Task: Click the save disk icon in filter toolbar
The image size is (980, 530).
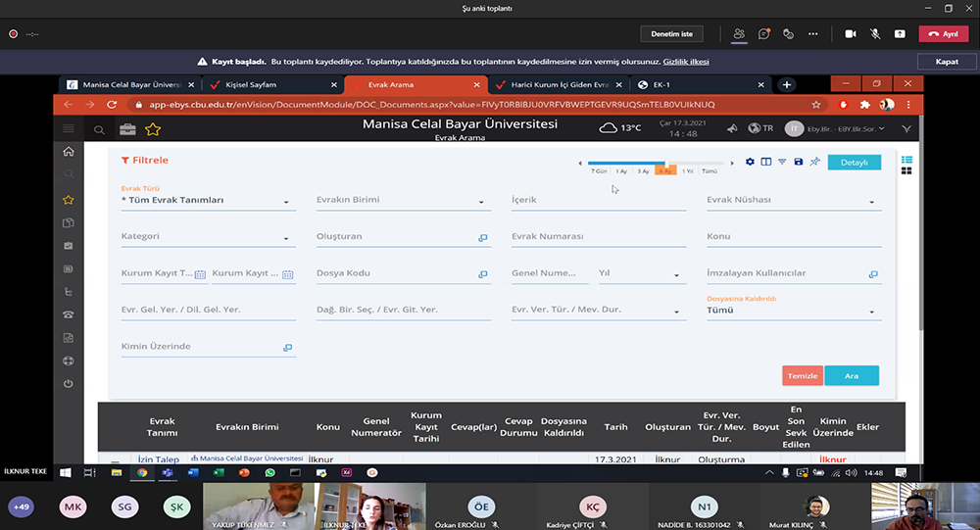Action: [798, 162]
